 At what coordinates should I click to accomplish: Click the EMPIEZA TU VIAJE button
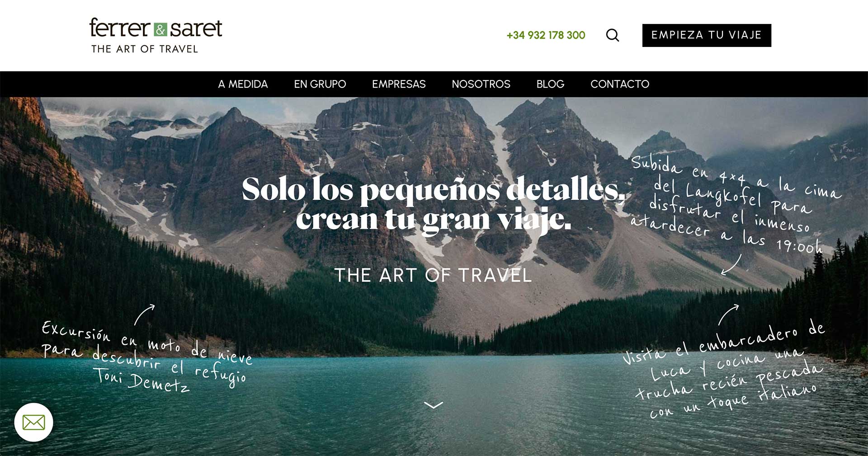click(x=707, y=35)
